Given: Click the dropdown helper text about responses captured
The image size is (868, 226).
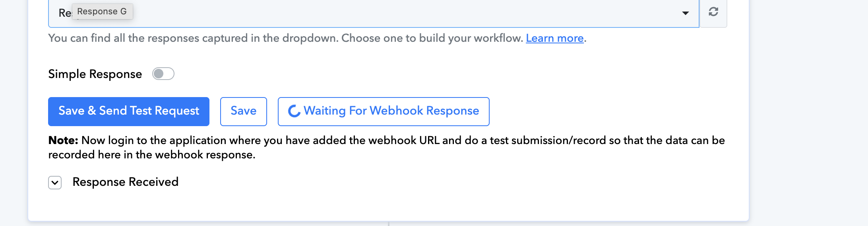Looking at the screenshot, I should (317, 38).
